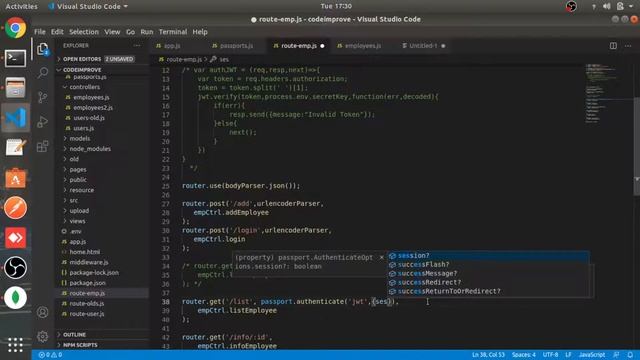Open editor More Actions ellipsis
This screenshot has height=360, width=640.
tap(628, 46)
